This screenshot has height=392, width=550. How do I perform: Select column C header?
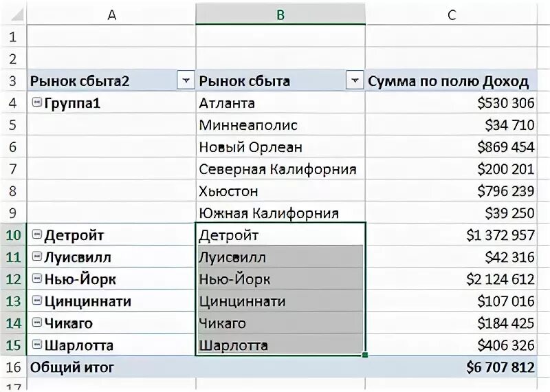click(x=451, y=14)
